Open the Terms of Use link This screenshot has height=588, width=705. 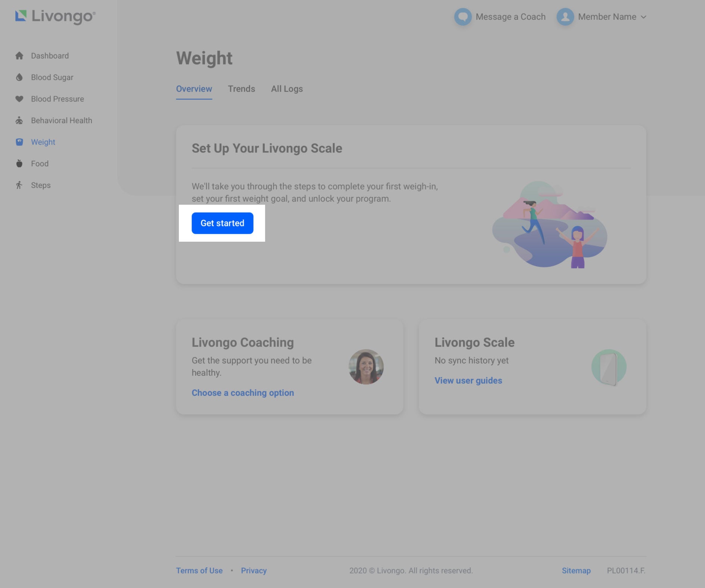pyautogui.click(x=199, y=570)
